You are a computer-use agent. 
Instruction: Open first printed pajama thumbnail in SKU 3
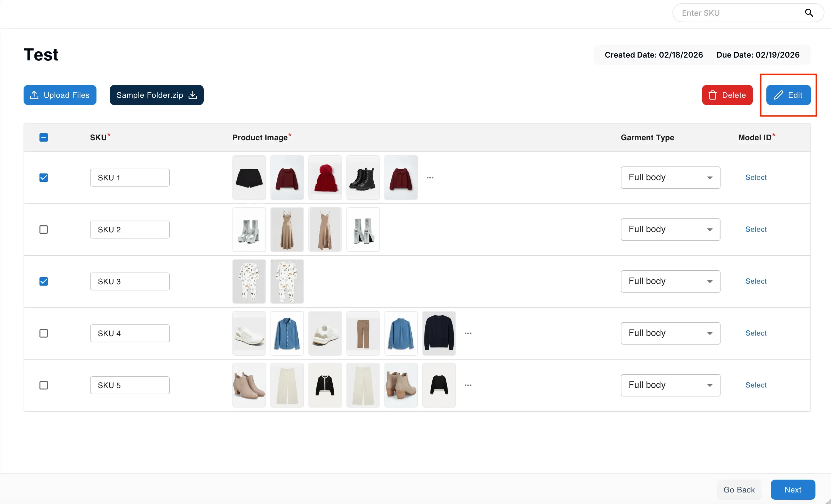pos(249,281)
